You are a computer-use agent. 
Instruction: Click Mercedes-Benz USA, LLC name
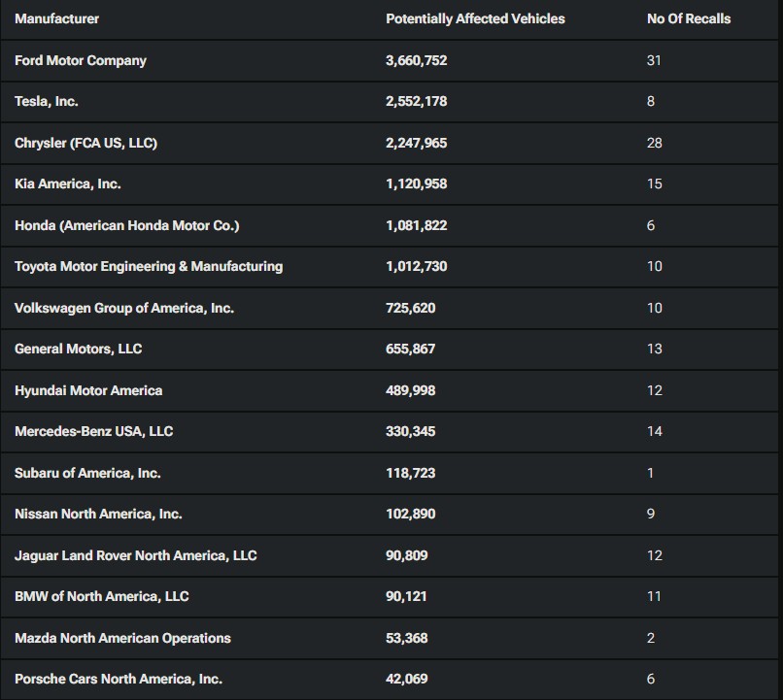[x=93, y=431]
